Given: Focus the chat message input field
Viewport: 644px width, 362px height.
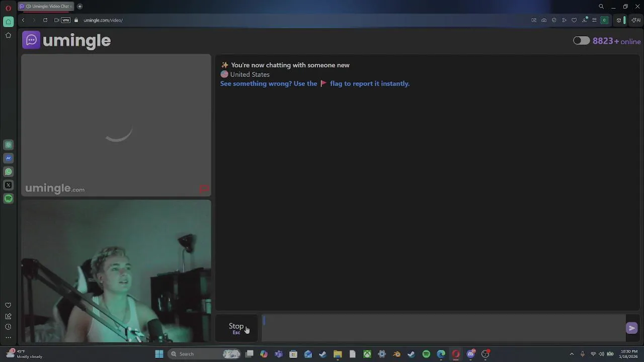Looking at the screenshot, I should pyautogui.click(x=444, y=328).
